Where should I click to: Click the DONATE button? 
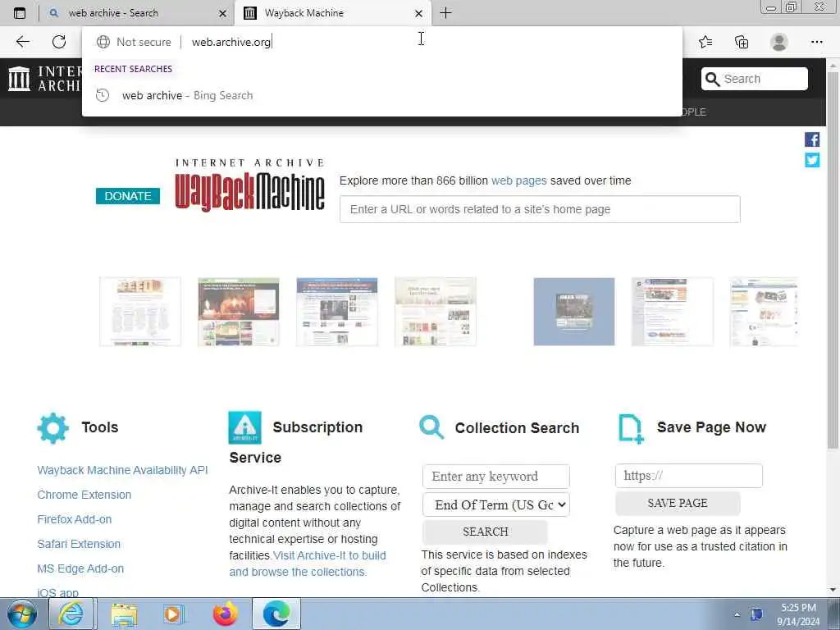[x=127, y=196]
